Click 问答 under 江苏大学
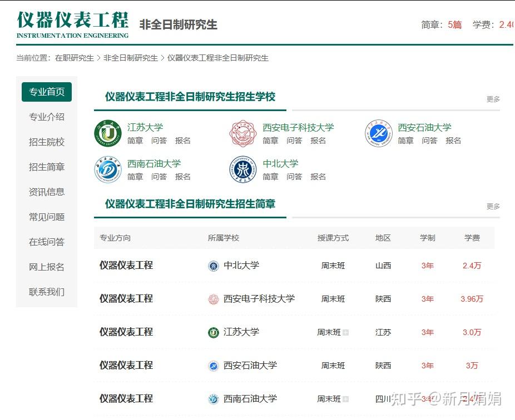Image resolution: width=515 pixels, height=420 pixels. click(x=159, y=141)
